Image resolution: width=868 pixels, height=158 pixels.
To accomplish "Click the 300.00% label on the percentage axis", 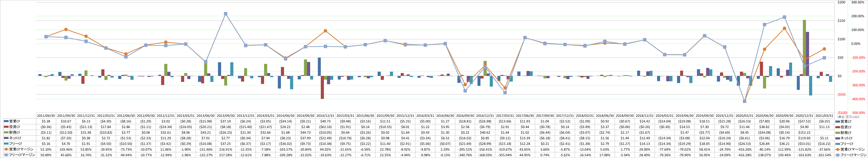I will (858, 2).
